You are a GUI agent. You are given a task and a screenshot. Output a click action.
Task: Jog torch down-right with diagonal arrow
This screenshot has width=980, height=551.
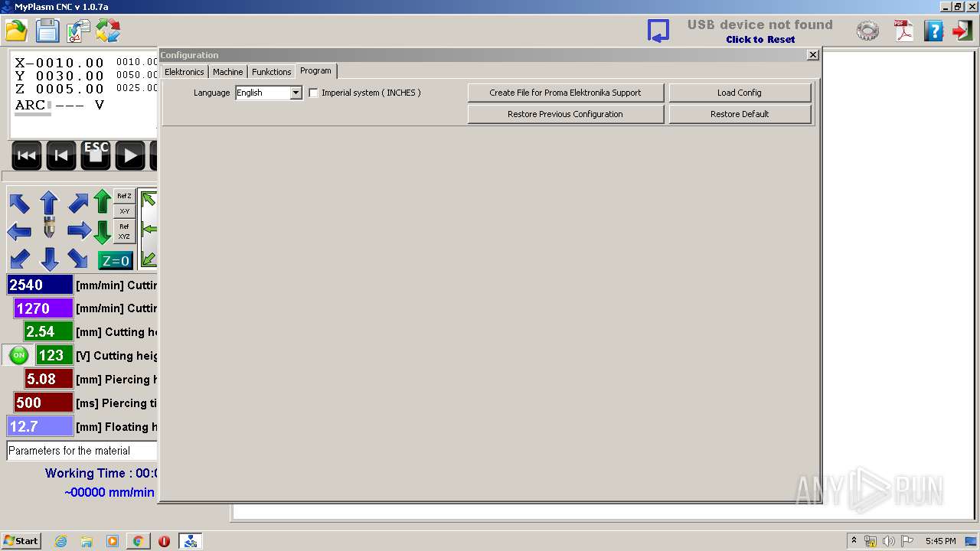click(x=78, y=259)
